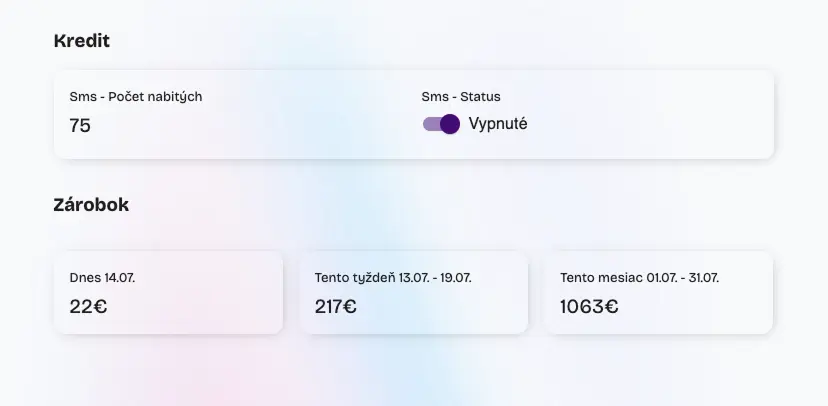This screenshot has height=406, width=828.
Task: Click the Sms - Status label
Action: (461, 97)
